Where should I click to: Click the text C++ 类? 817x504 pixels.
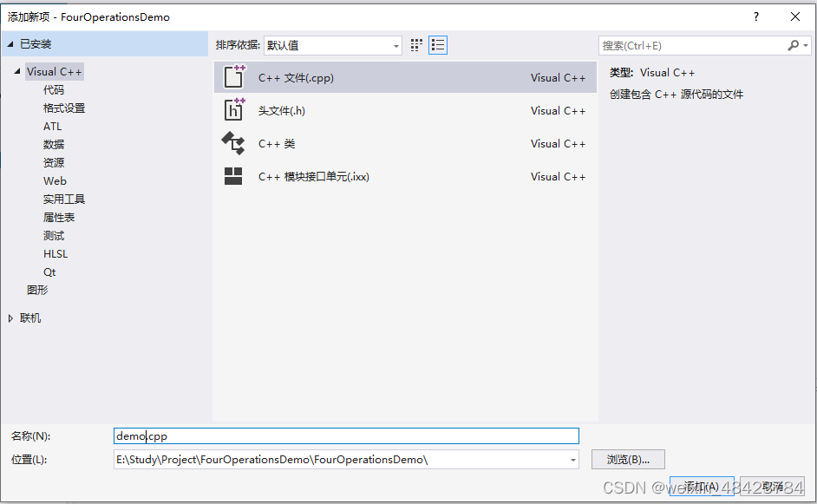(277, 144)
